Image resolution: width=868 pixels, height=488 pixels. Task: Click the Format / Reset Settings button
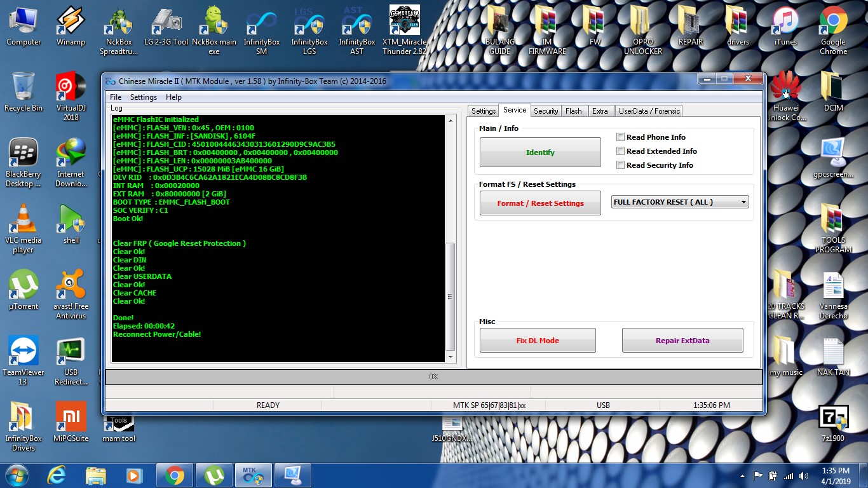point(540,203)
